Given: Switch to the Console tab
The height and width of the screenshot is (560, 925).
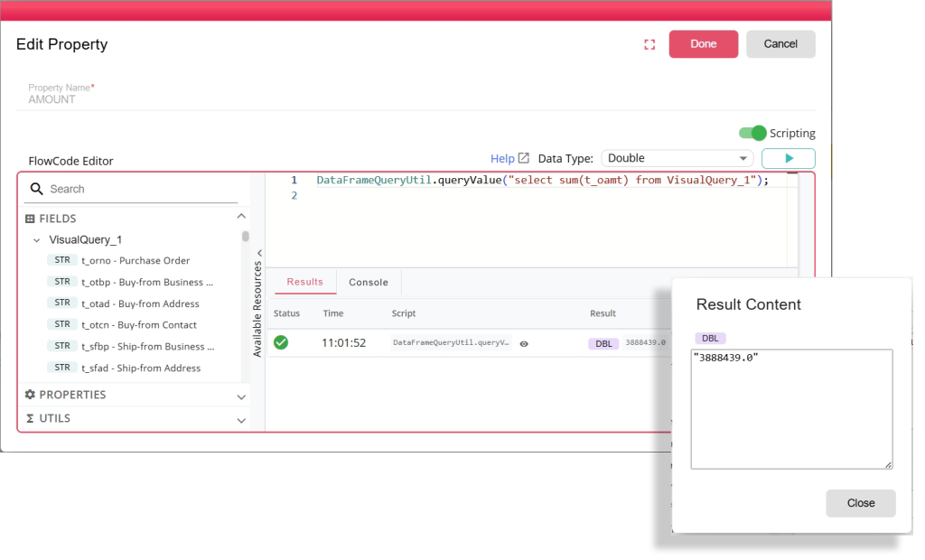Looking at the screenshot, I should tap(369, 282).
